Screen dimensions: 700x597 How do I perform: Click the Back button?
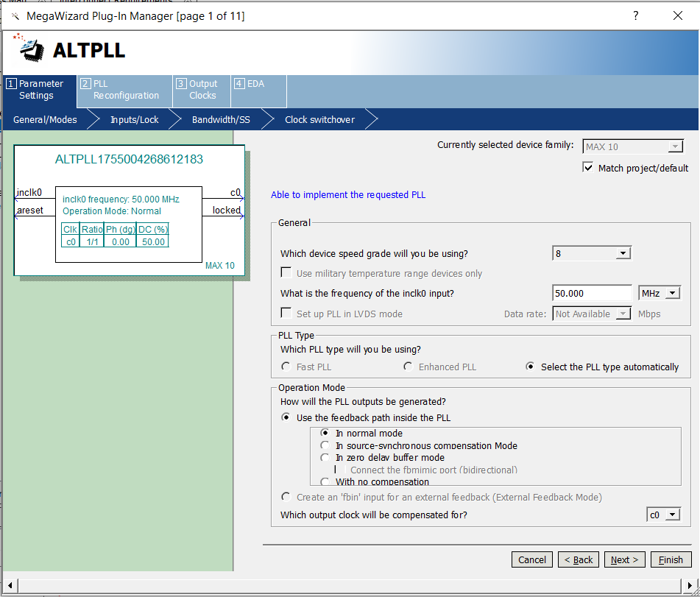578,559
